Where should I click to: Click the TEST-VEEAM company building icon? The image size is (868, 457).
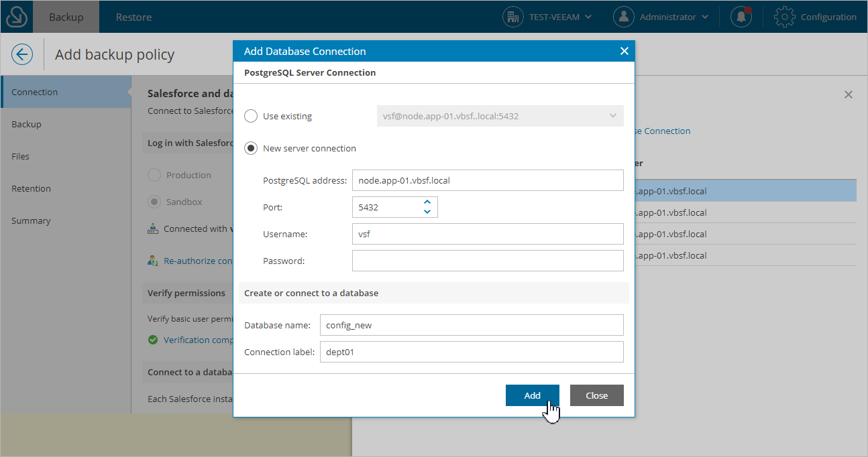pyautogui.click(x=513, y=17)
